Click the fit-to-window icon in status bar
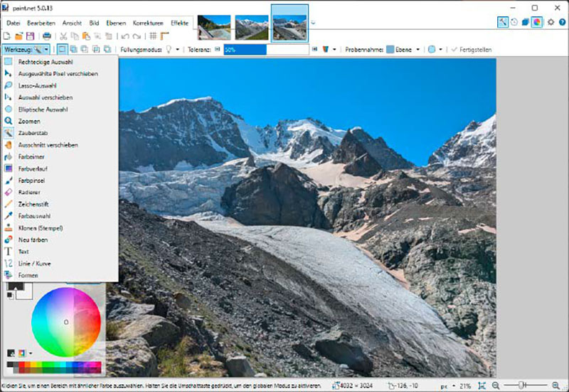 482,386
